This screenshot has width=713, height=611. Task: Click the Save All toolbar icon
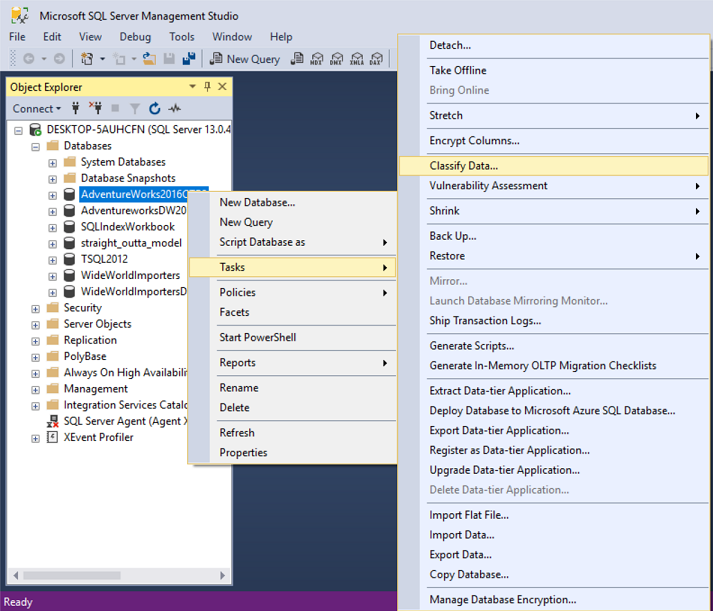(189, 59)
